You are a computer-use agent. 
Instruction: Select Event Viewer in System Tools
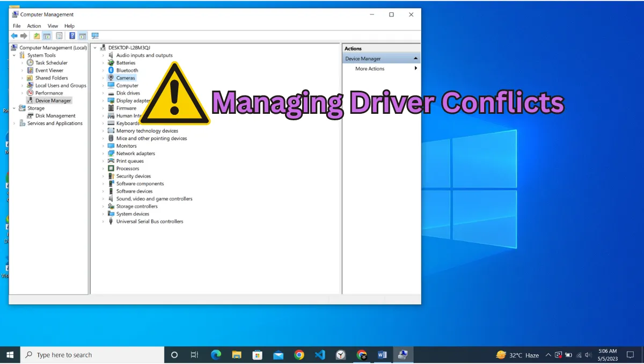click(49, 70)
